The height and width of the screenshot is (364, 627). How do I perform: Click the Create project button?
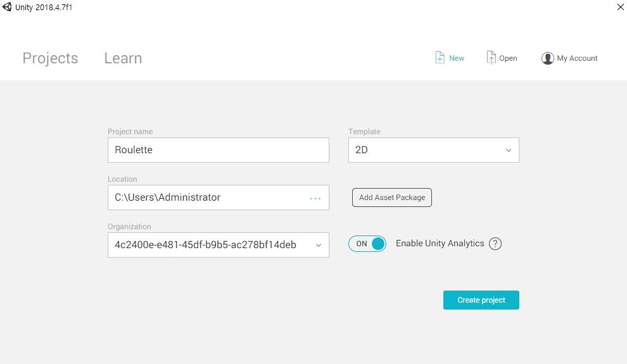(481, 300)
